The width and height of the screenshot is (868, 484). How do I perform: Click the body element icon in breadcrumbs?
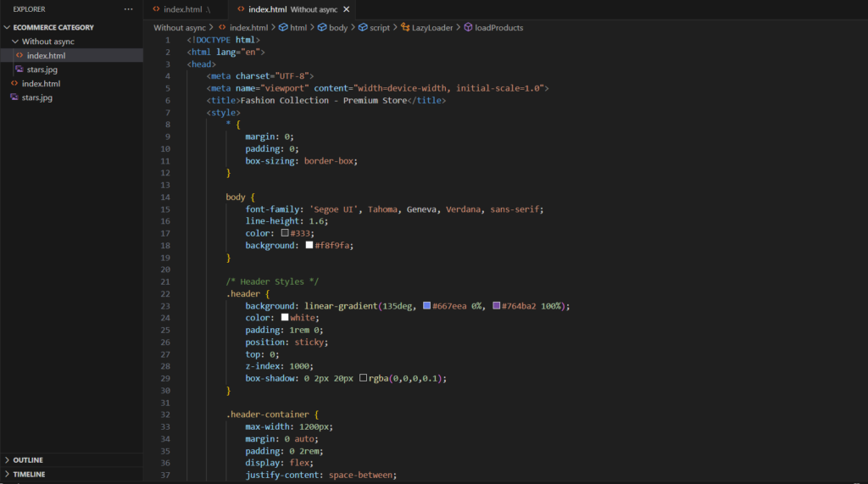(322, 27)
